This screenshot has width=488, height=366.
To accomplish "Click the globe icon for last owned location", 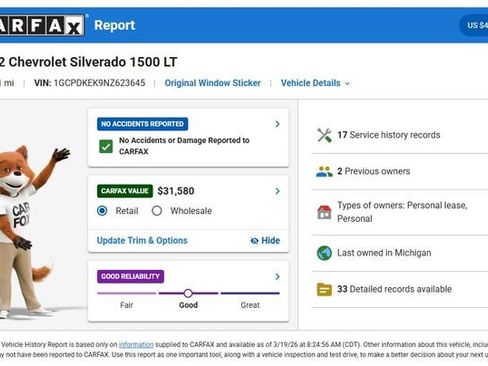I will point(324,253).
